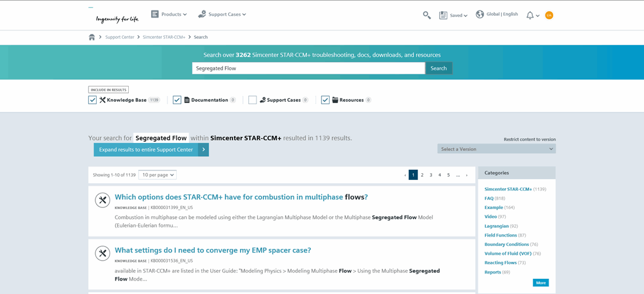Image resolution: width=644 pixels, height=294 pixels.
Task: Expand the notifications dropdown arrow
Action: [537, 16]
